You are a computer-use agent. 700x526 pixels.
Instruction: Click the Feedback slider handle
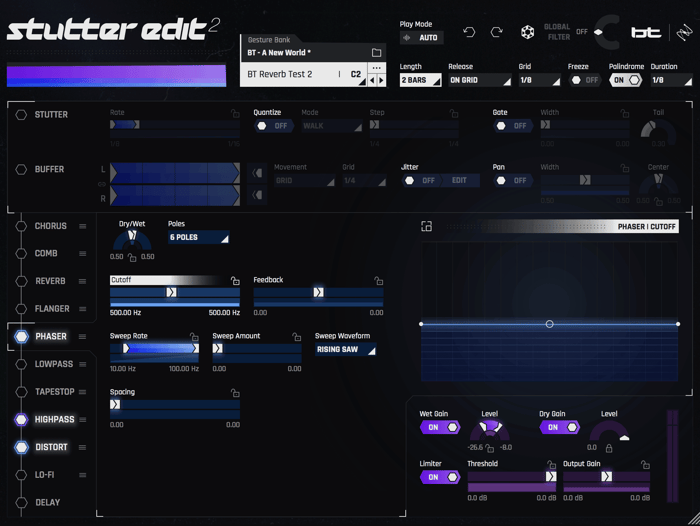point(318,292)
